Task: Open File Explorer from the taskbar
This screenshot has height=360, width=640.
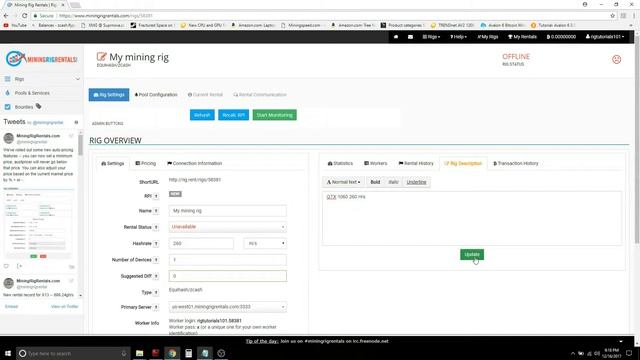Action: click(140, 353)
